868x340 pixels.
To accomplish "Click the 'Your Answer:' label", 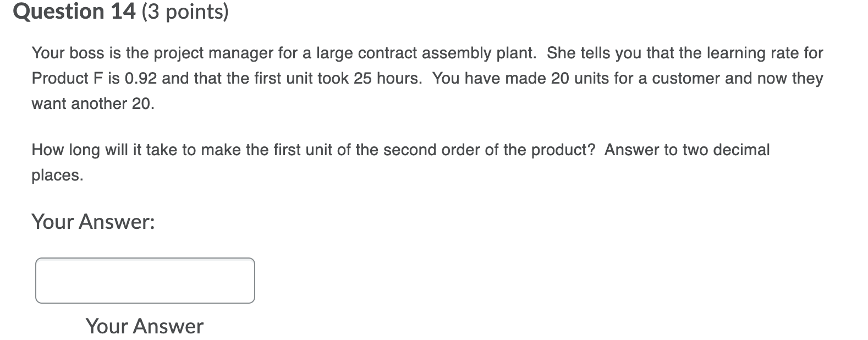I will 92,222.
